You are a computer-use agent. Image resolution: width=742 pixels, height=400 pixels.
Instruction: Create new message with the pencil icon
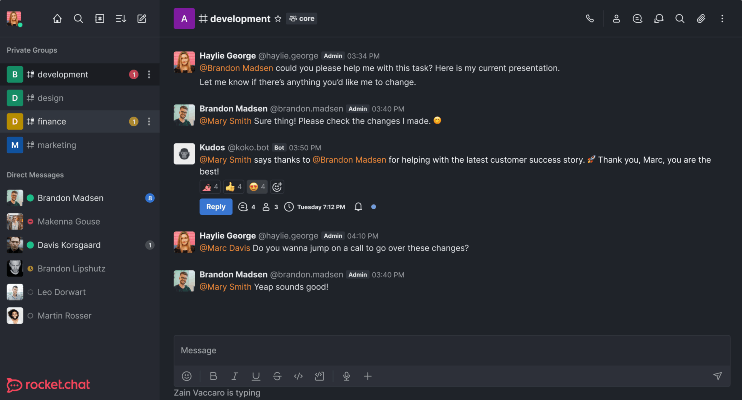click(141, 19)
